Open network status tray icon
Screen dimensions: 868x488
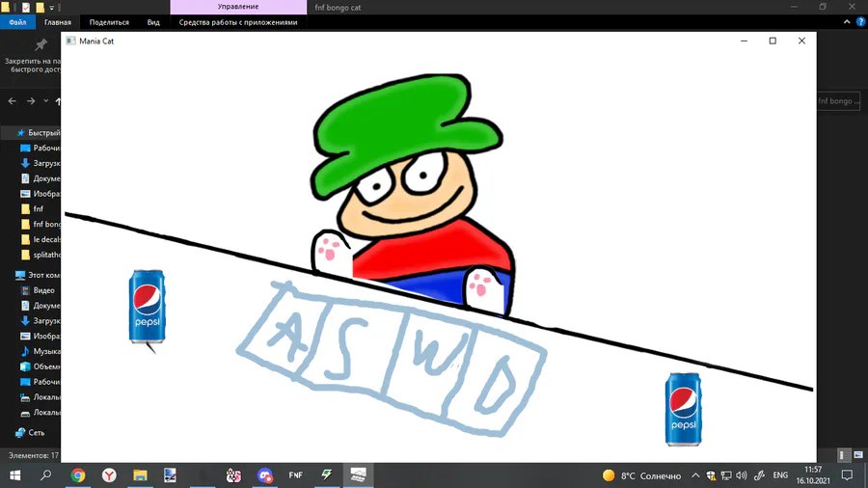coord(726,475)
